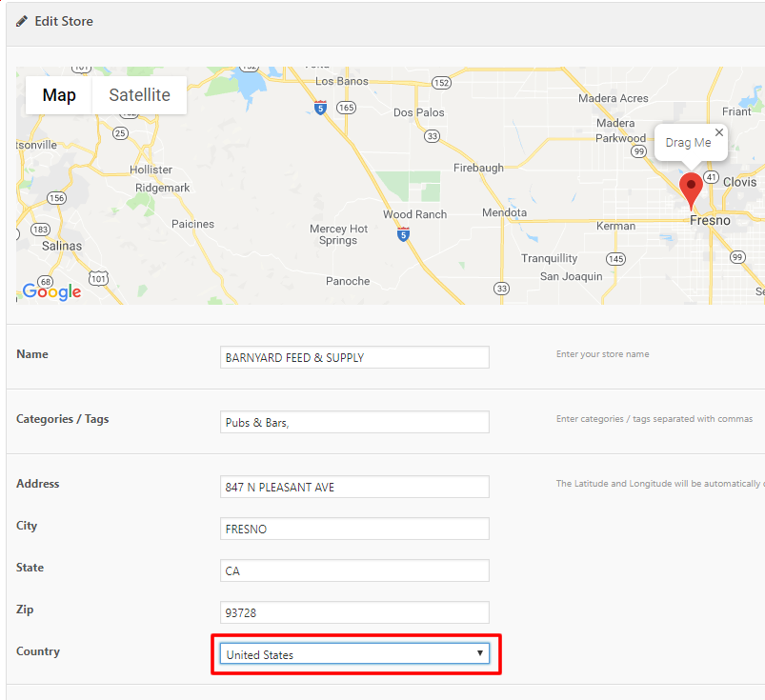Click the Wood Ranch map label
The height and width of the screenshot is (700, 765).
414,214
